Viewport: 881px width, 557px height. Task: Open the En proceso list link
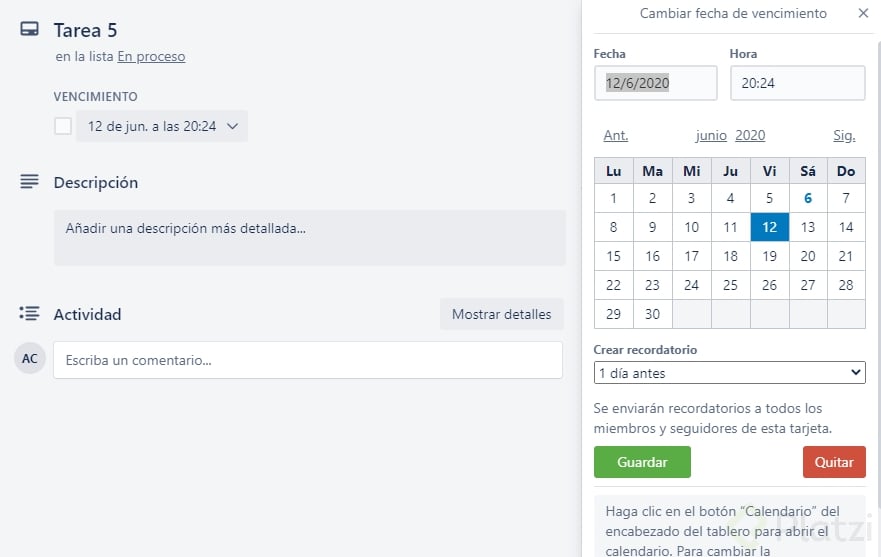pos(151,57)
